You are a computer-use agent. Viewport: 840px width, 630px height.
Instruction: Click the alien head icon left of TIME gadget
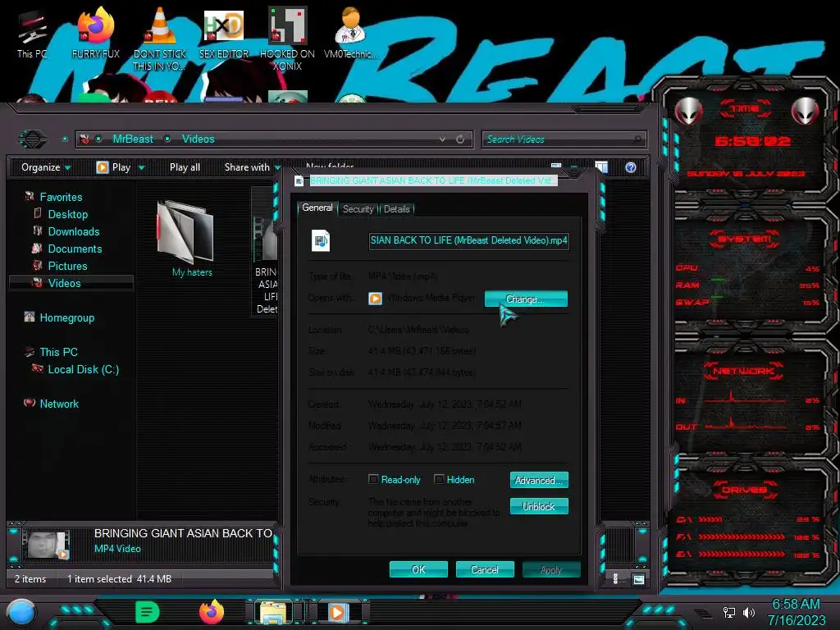point(688,111)
